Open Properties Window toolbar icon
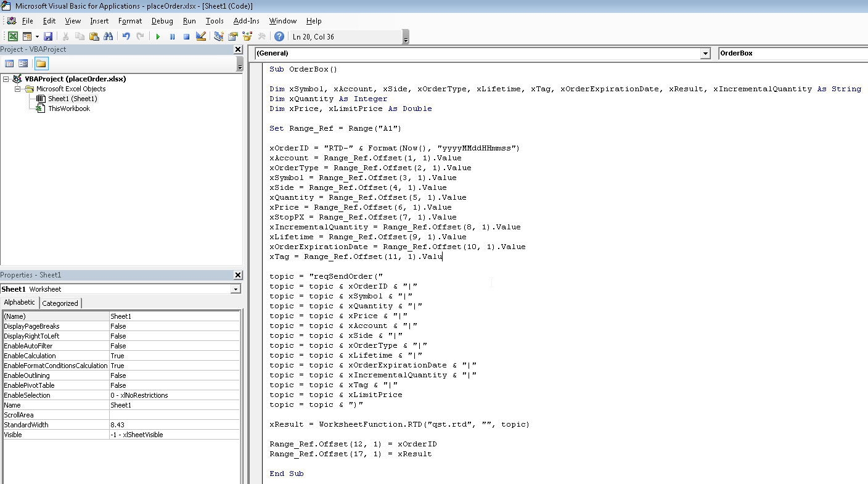 pyautogui.click(x=233, y=37)
